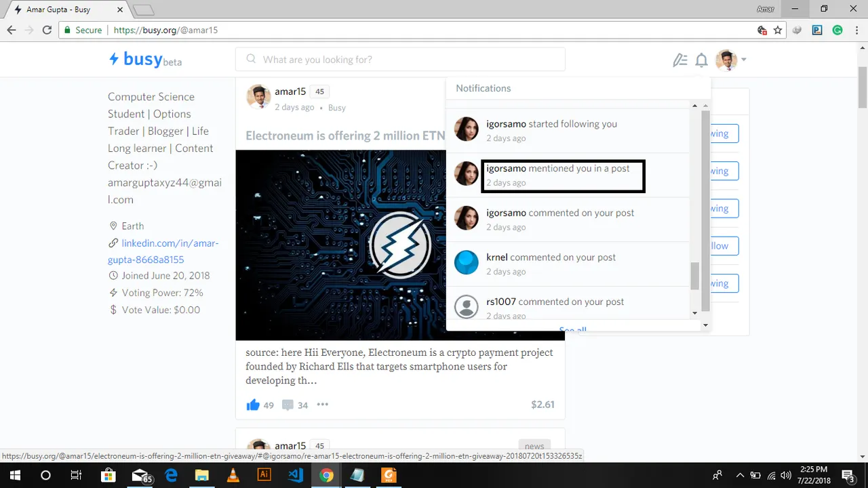Open comments via the speech bubble icon
This screenshot has width=868, height=488.
pos(288,405)
